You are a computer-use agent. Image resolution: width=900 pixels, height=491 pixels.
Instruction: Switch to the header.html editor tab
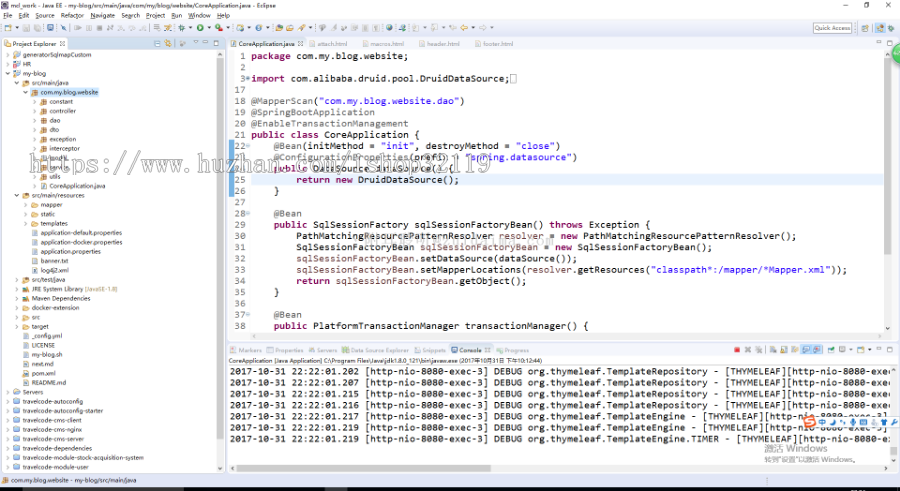coord(440,44)
